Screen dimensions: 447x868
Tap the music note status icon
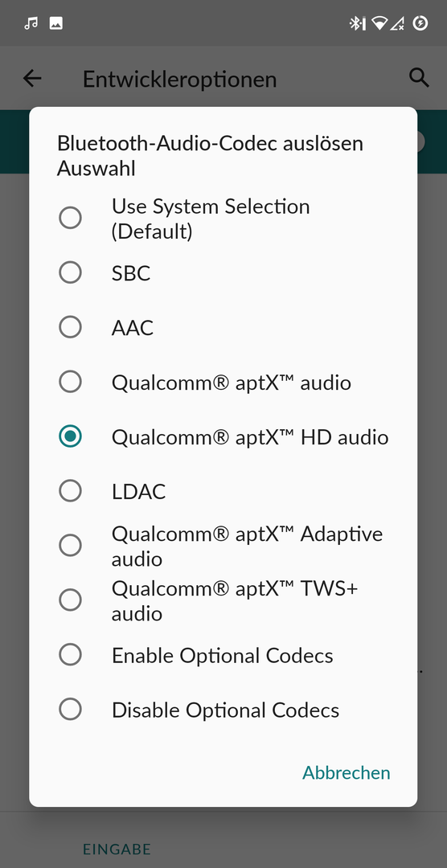click(x=31, y=23)
